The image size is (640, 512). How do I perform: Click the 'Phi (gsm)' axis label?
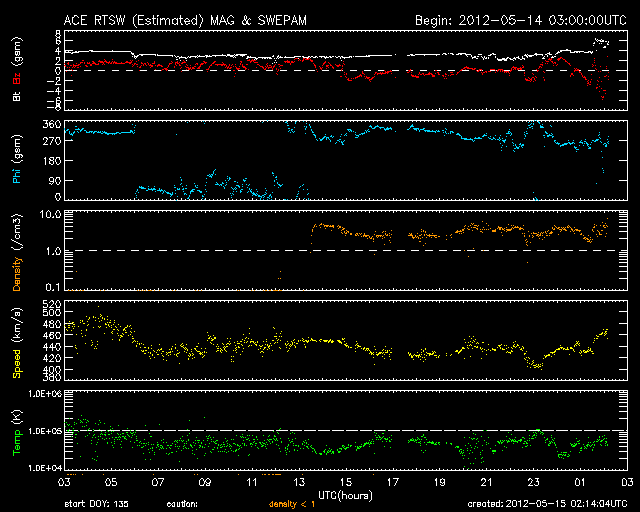[17, 160]
